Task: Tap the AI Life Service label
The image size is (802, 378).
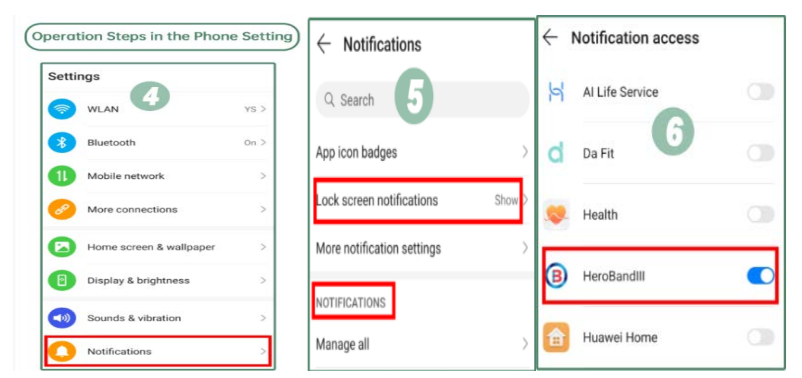Action: [620, 92]
